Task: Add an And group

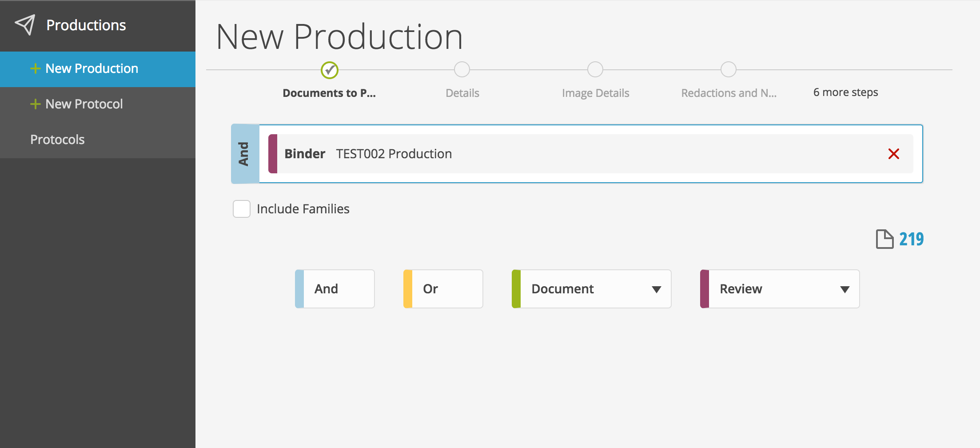Action: point(335,289)
